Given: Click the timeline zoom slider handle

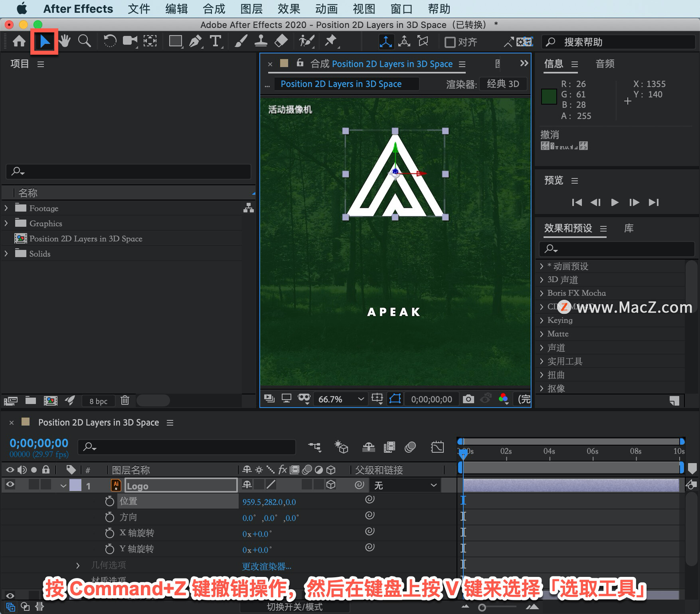Looking at the screenshot, I should point(482,608).
